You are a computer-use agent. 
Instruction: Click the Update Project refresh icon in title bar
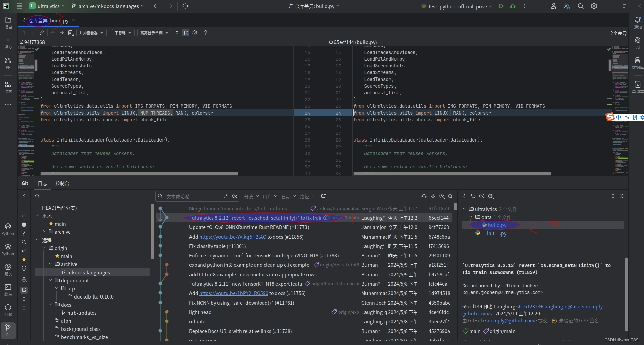pos(185,6)
